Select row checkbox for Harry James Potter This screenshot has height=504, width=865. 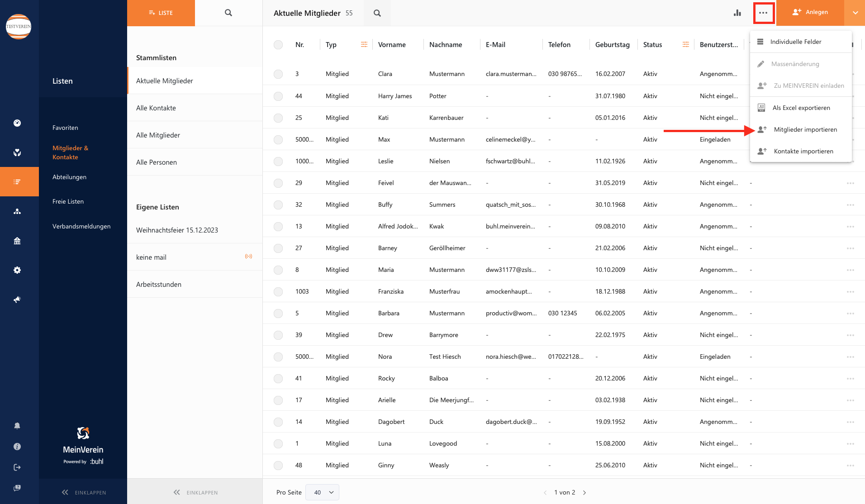pyautogui.click(x=278, y=96)
